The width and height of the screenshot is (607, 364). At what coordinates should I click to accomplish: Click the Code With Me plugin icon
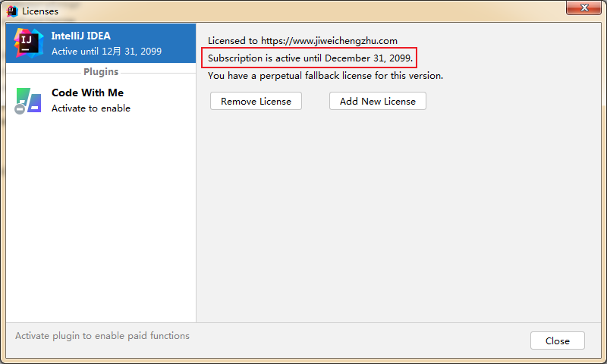pos(28,101)
